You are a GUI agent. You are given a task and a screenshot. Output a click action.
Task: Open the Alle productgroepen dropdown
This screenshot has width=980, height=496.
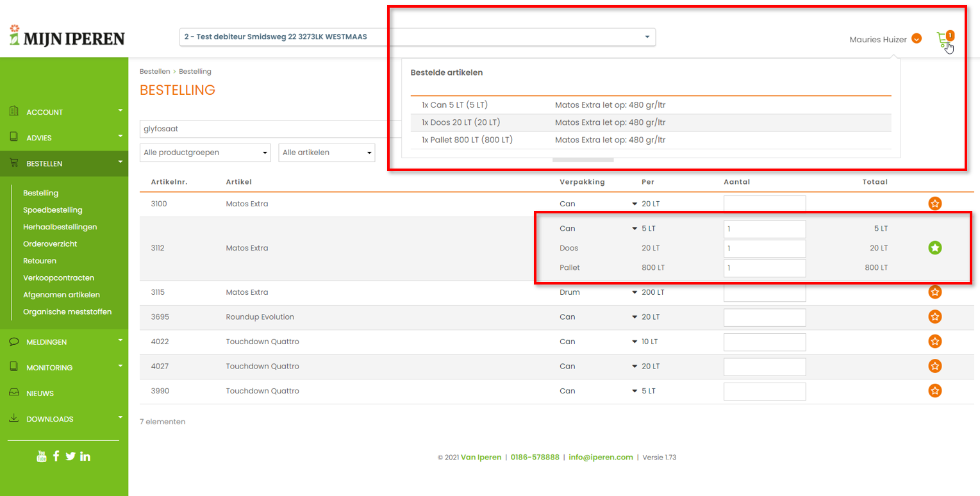[x=206, y=153]
